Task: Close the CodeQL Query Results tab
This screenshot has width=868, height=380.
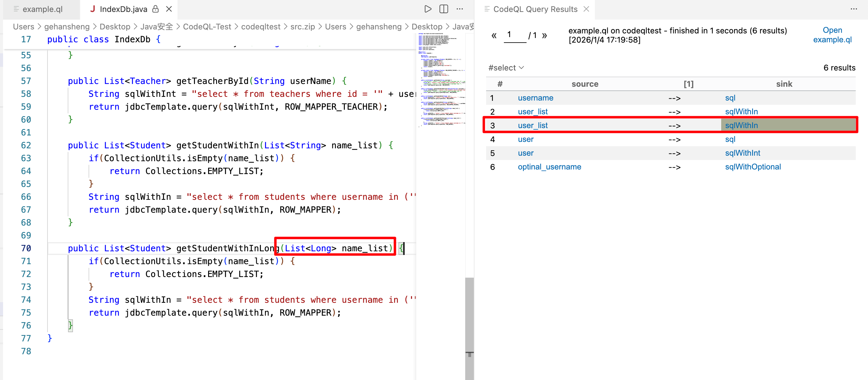Action: point(586,9)
